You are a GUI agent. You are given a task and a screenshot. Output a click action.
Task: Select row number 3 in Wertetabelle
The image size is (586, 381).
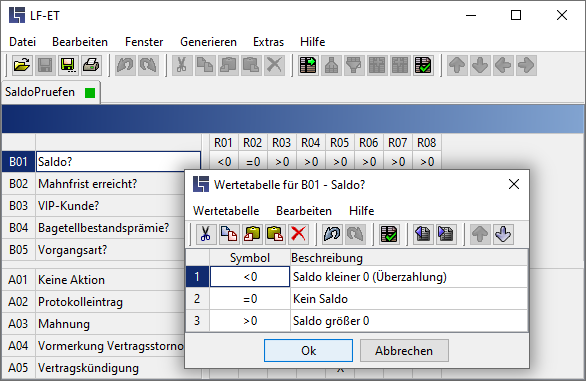[x=197, y=321]
